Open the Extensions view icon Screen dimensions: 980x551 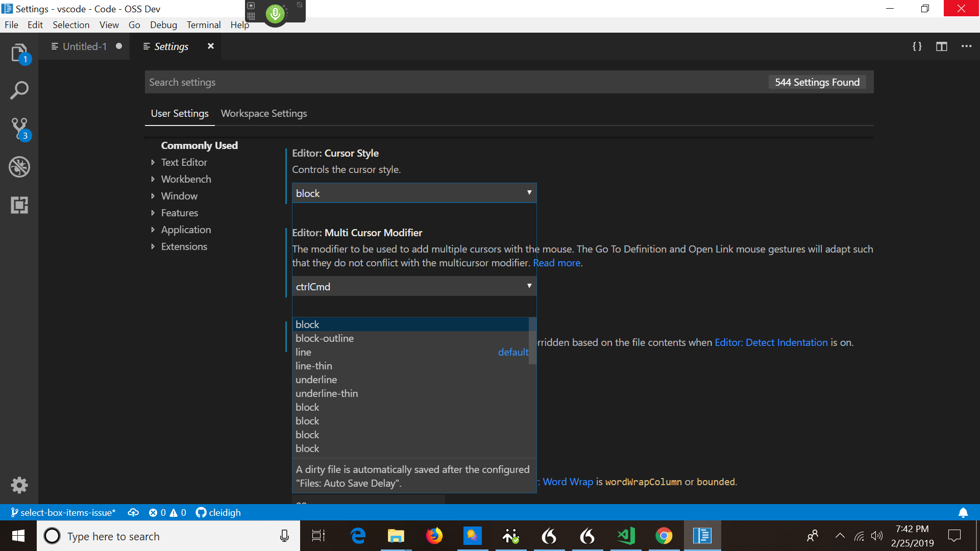pos(19,205)
